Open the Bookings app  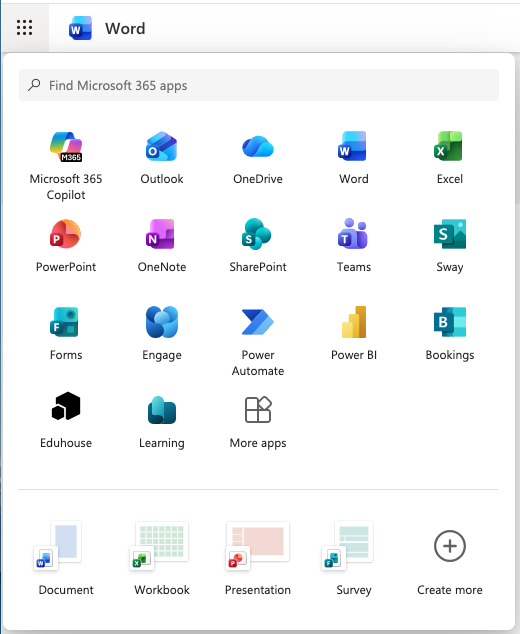pos(450,334)
